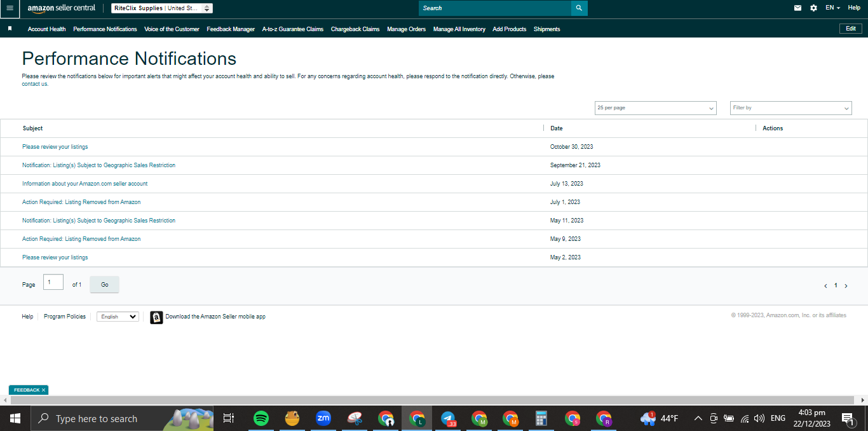Dismiss the FEEDBACK tab with its X
Viewport: 868px width, 431px height.
(43, 390)
